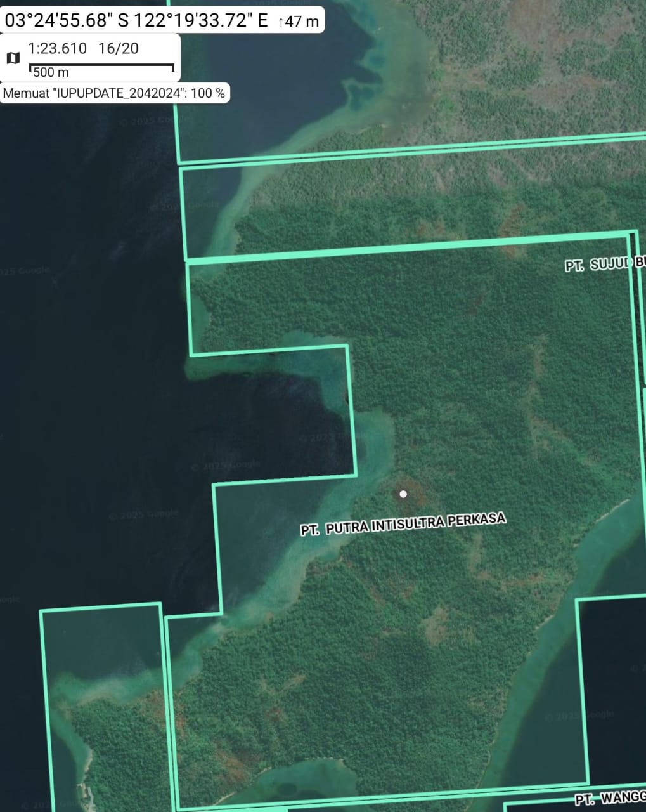
Task: Select the small concession polygon at bottom left
Action: [x=101, y=704]
